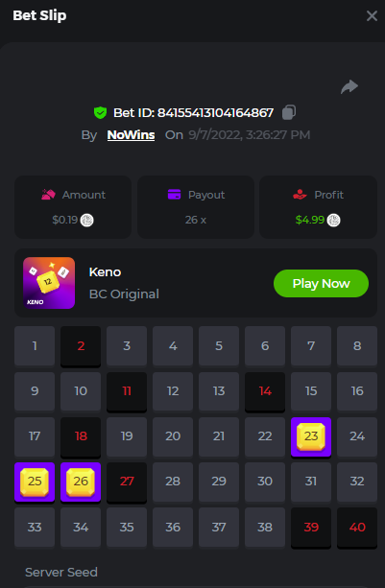
Task: Select the gold gem tile 25
Action: tap(35, 482)
